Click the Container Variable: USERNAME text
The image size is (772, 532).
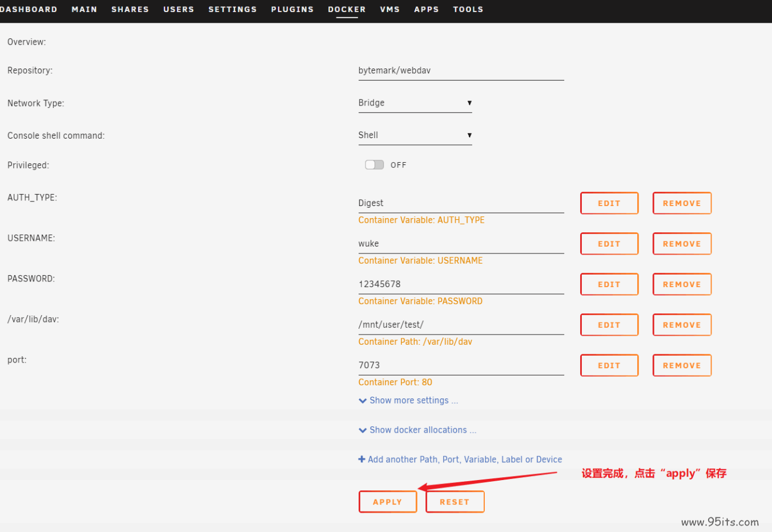(420, 261)
